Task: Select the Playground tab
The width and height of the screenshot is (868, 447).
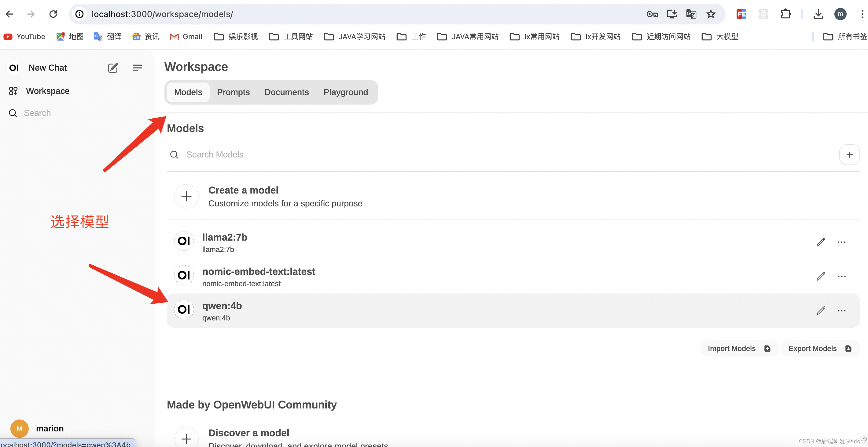Action: pos(345,92)
